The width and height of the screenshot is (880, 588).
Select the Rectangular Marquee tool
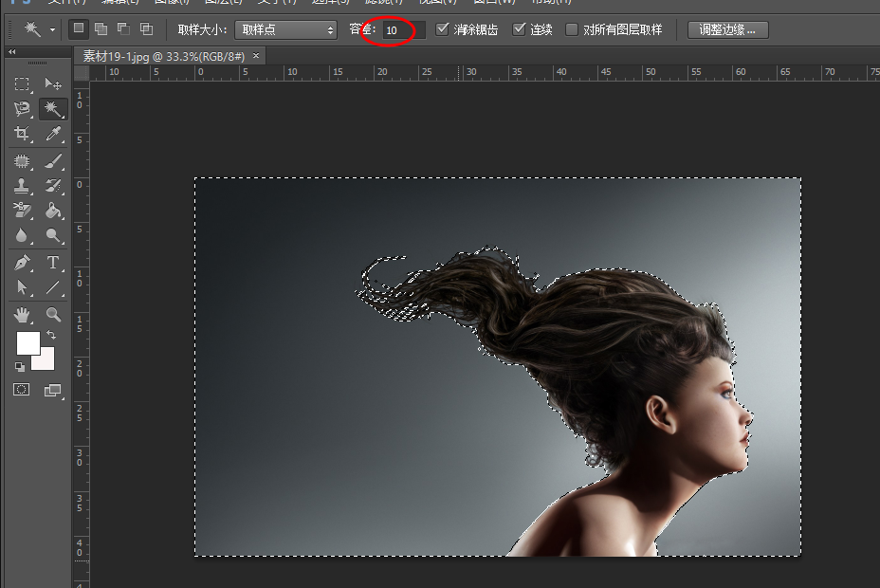(22, 84)
